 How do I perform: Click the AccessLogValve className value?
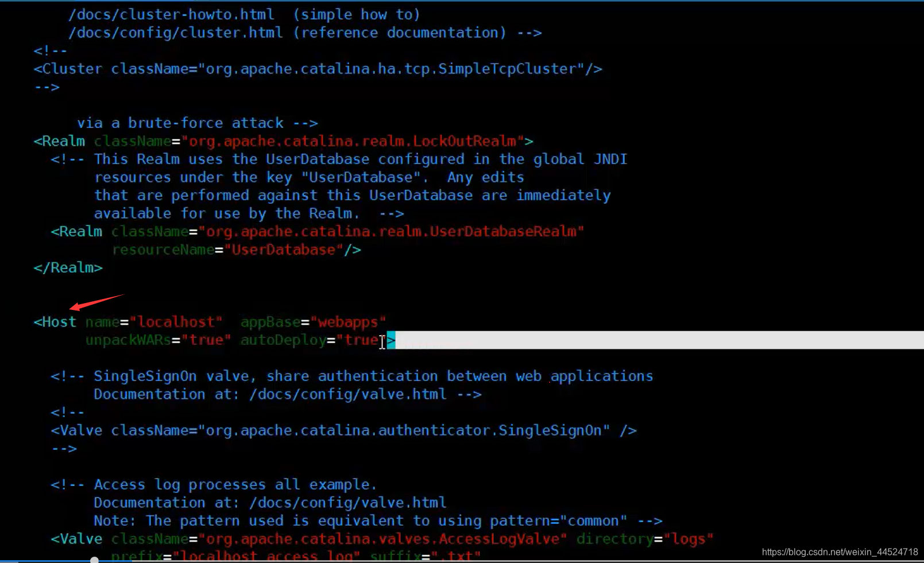[382, 539]
